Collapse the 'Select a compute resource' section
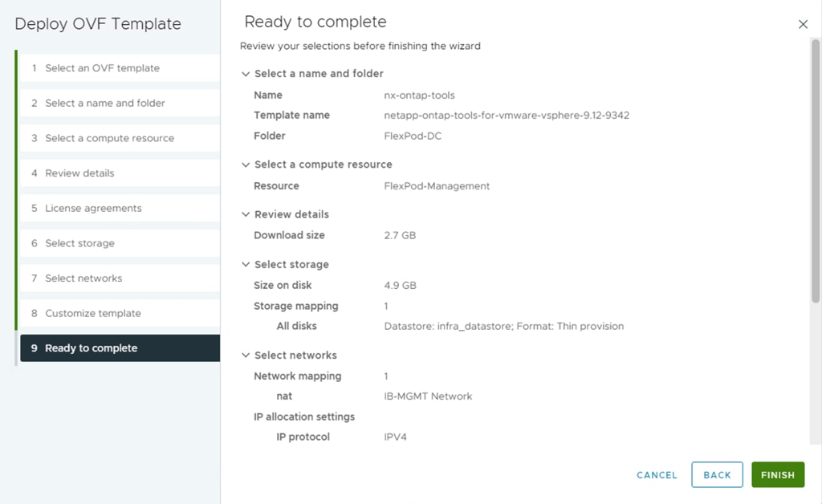822x504 pixels. 246,165
